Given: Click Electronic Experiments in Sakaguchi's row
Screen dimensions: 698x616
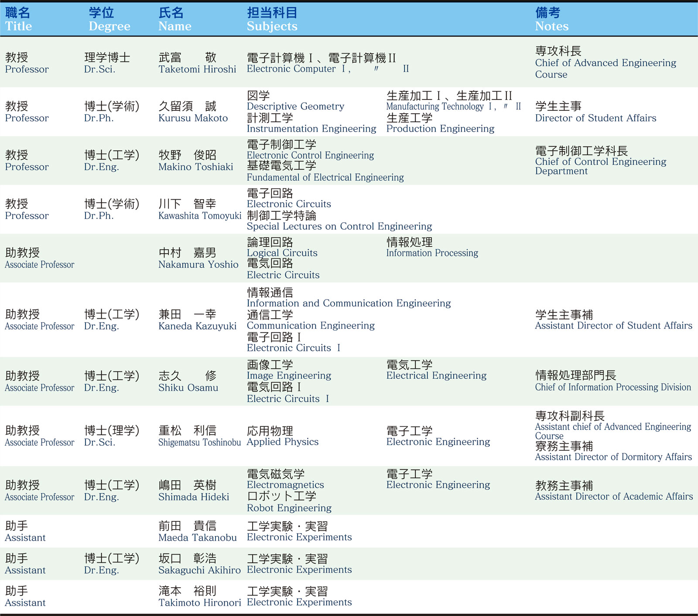Looking at the screenshot, I should 299,570.
